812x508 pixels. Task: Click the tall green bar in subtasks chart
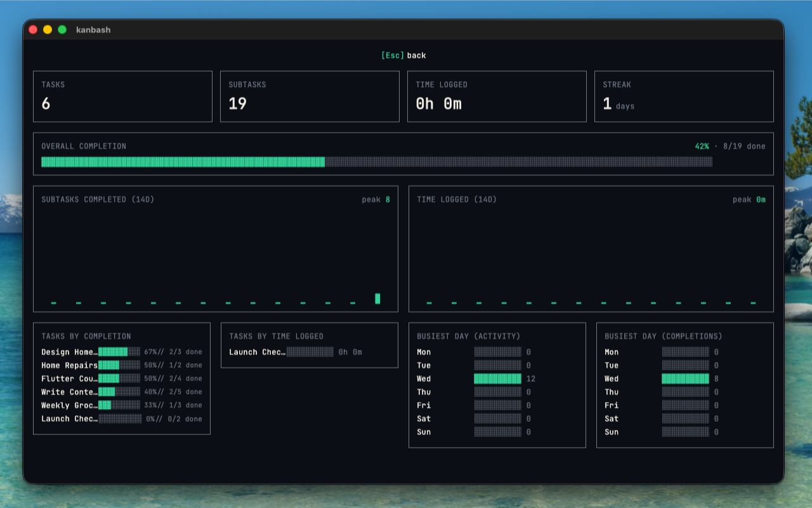tap(377, 298)
